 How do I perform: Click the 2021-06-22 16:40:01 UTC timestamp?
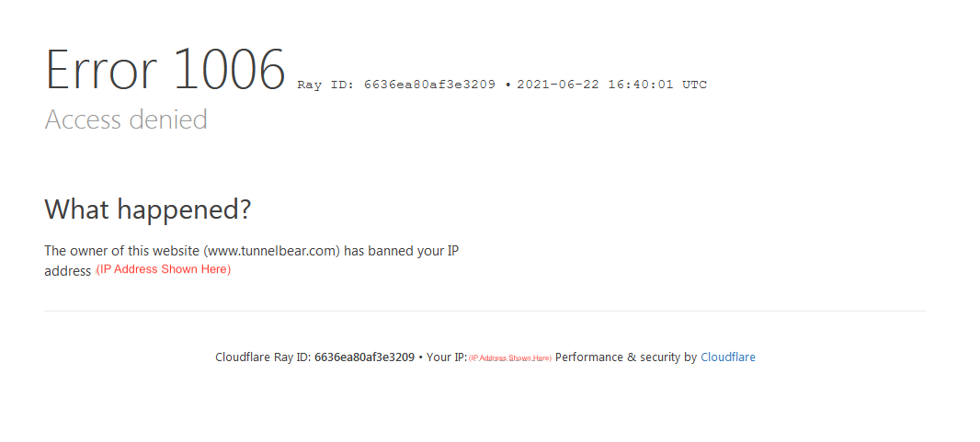tap(612, 85)
